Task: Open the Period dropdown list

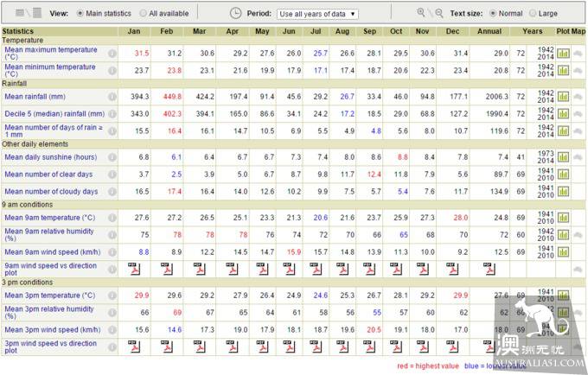Action: tap(317, 14)
